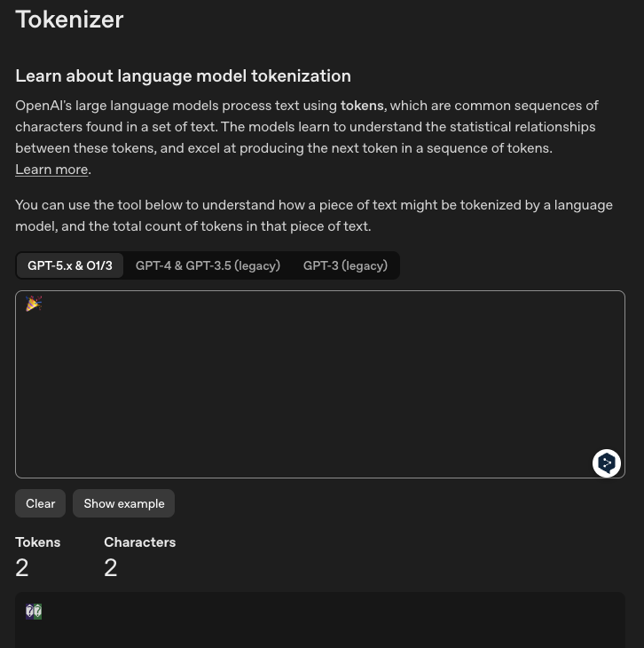Click the highlighted token blocks in output
This screenshot has height=648, width=644.
pyautogui.click(x=34, y=612)
